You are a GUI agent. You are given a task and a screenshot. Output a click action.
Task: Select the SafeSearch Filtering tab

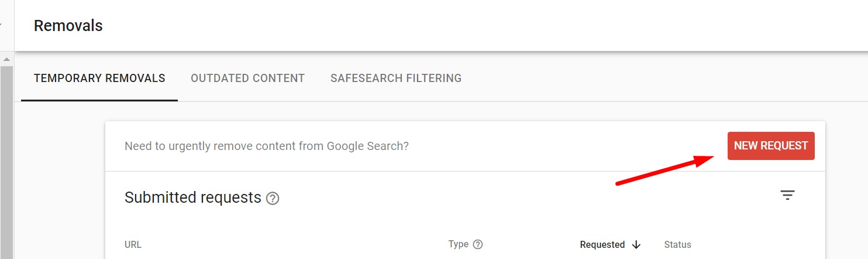click(x=396, y=78)
